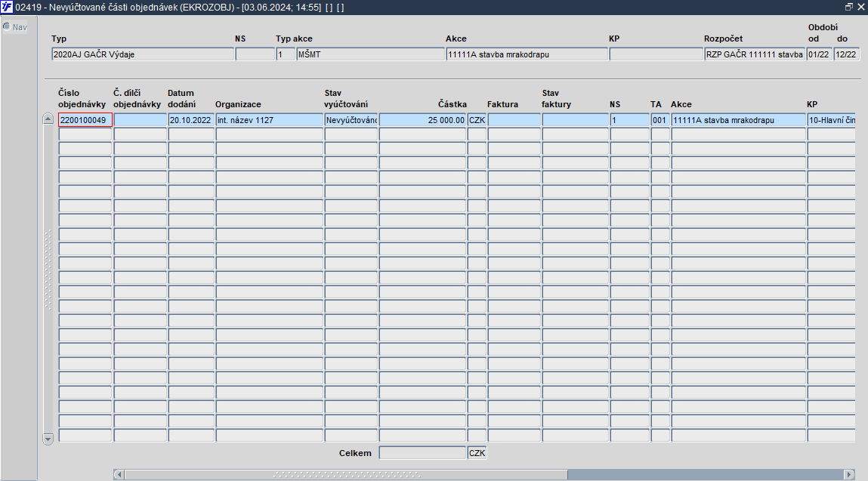
Task: Click the Rozpočet label
Action: [x=723, y=39]
